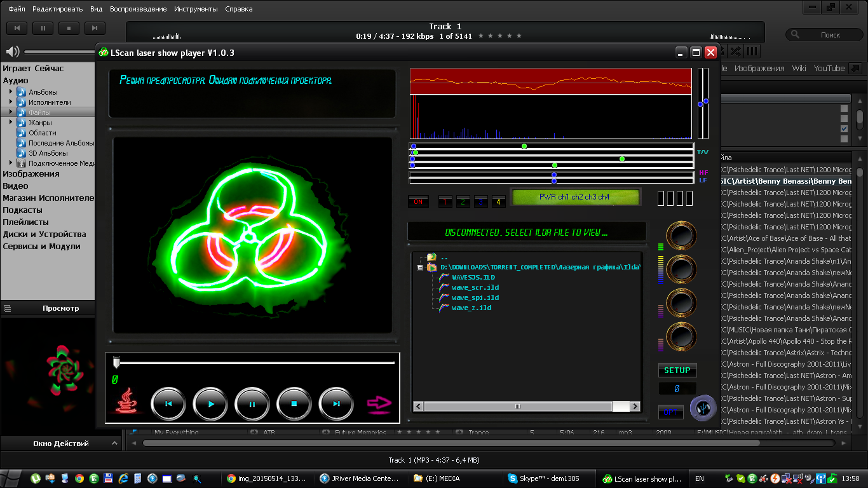Open the Справка menu
Image resolution: width=868 pixels, height=488 pixels.
tap(238, 9)
